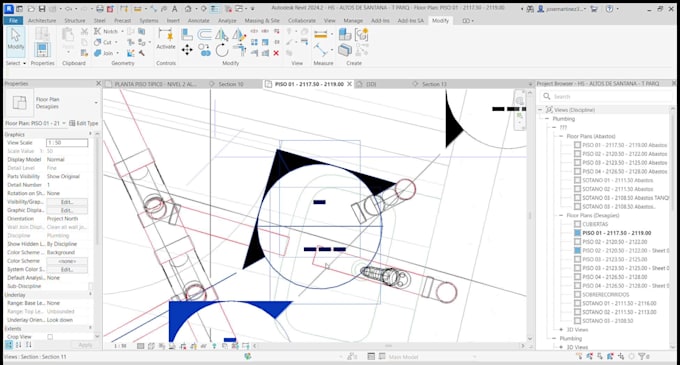The height and width of the screenshot is (365, 680).
Task: Close the PISO 01 - 2117.50 view tab
Action: click(349, 84)
